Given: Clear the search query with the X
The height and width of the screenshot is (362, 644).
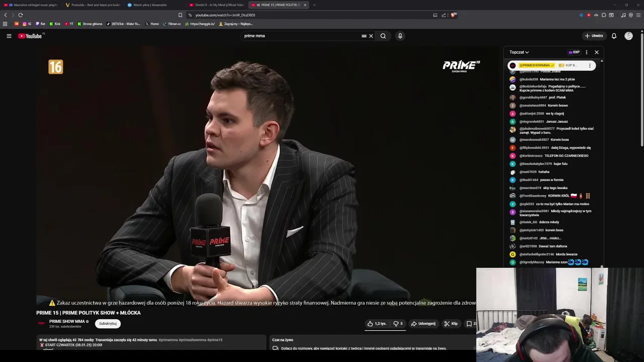Looking at the screenshot, I should point(371,36).
